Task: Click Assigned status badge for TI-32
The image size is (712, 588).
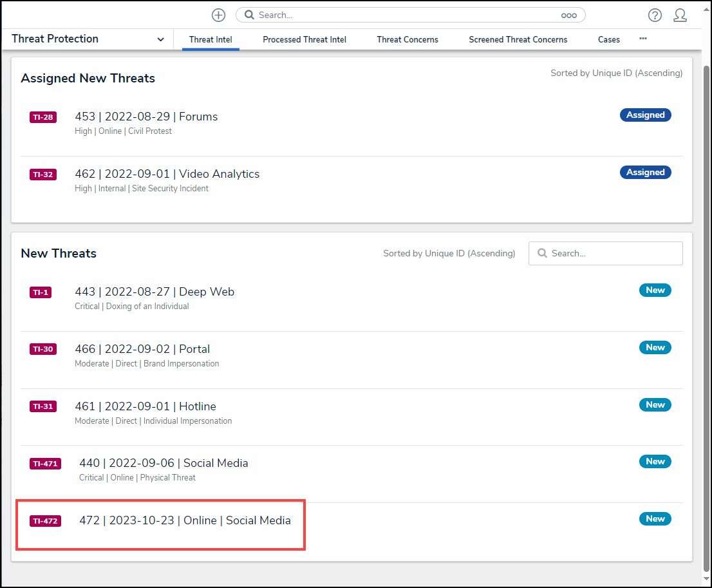Action: 645,173
